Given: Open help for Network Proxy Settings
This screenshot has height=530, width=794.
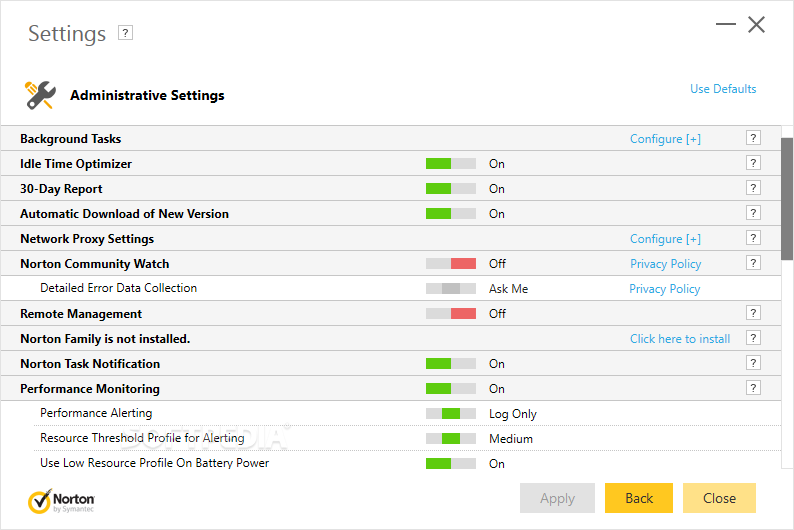Looking at the screenshot, I should click(x=753, y=238).
